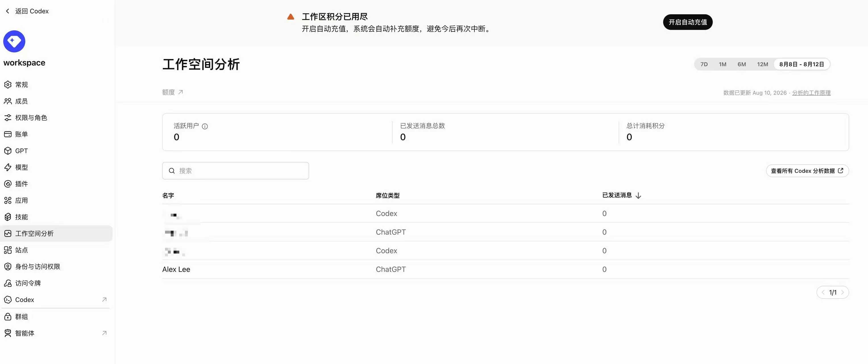Click the GPT cube icon
Image resolution: width=868 pixels, height=364 pixels.
pyautogui.click(x=8, y=151)
